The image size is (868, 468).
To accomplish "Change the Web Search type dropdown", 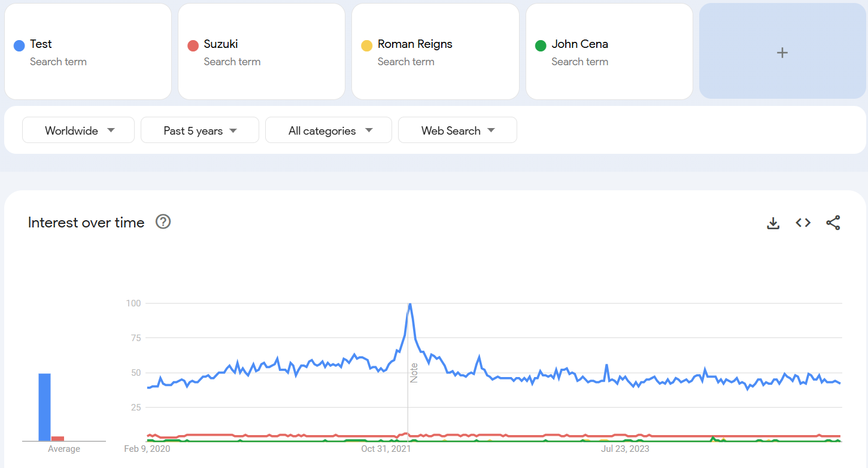I will point(457,130).
